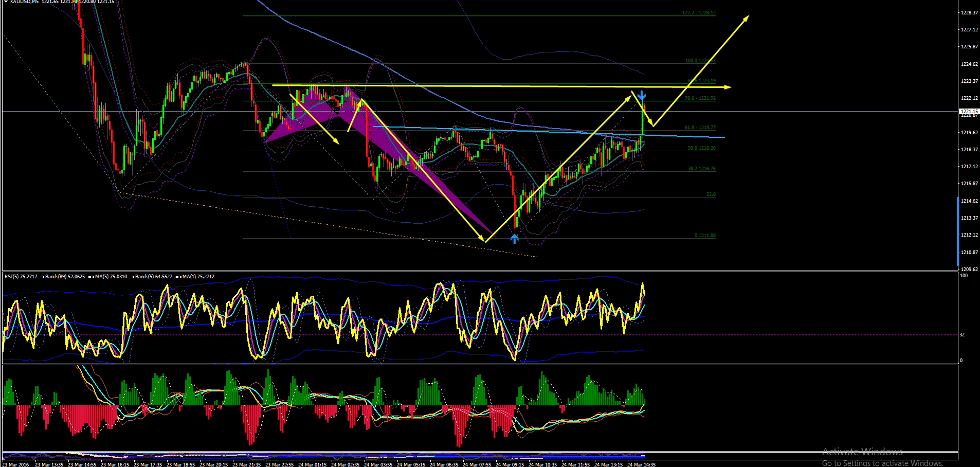This screenshot has height=467, width=980.
Task: Click the 24 Mar 14:35 time label
Action: pyautogui.click(x=641, y=464)
